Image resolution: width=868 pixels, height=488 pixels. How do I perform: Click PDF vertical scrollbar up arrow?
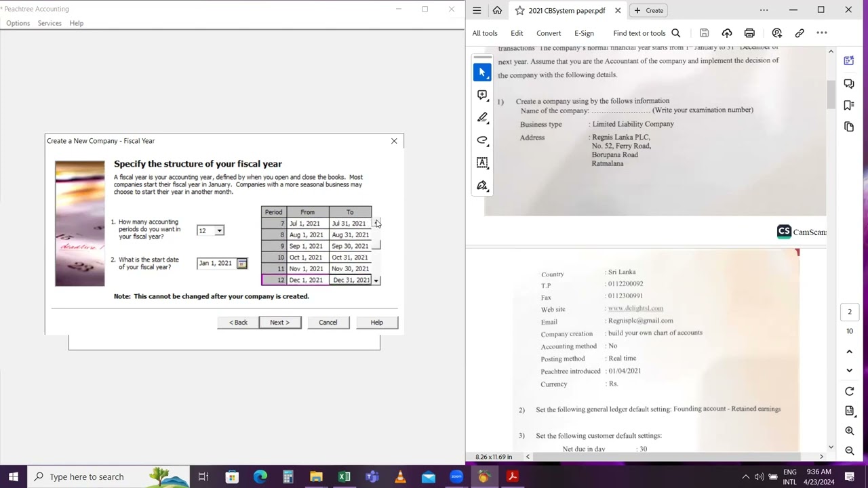coord(831,52)
